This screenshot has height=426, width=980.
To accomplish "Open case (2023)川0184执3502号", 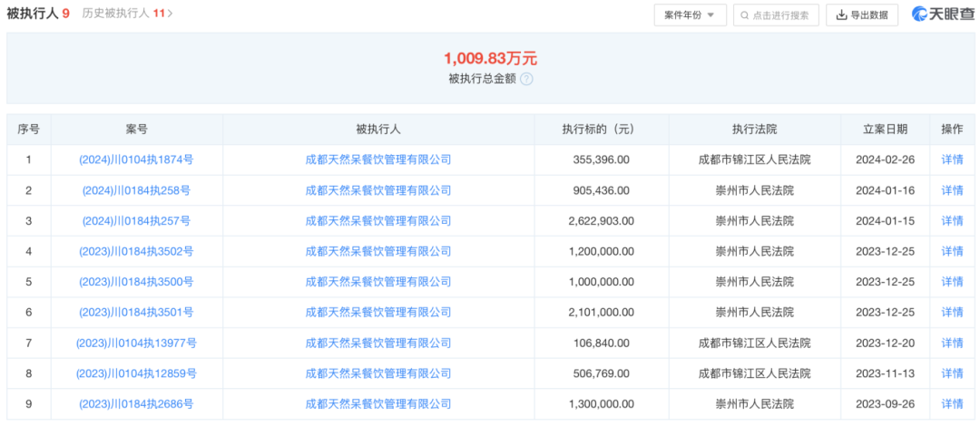I will (136, 251).
